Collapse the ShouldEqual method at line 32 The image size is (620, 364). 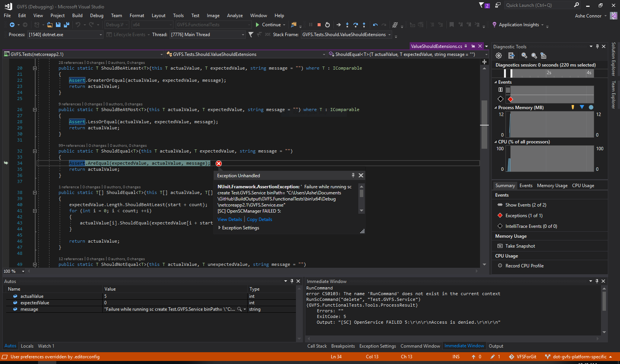click(x=35, y=151)
